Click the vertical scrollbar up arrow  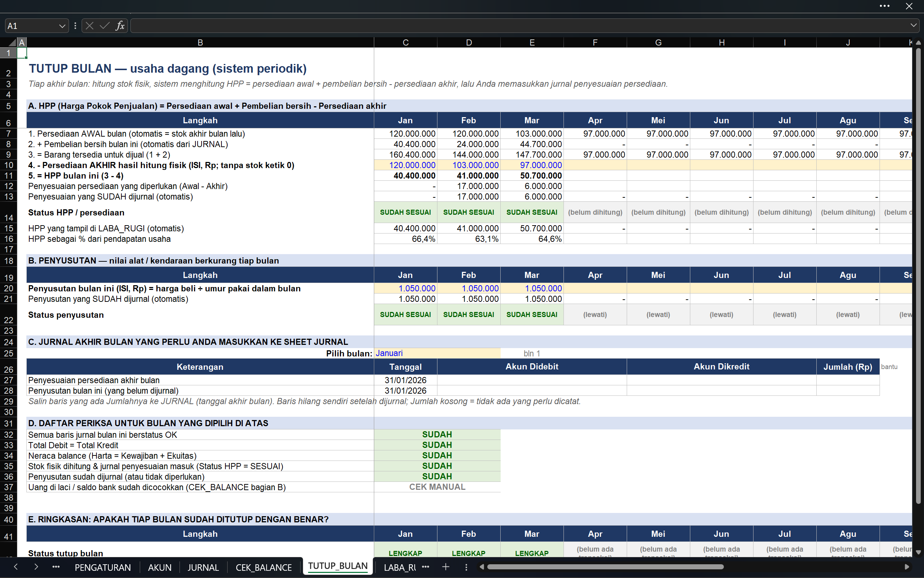pos(918,42)
